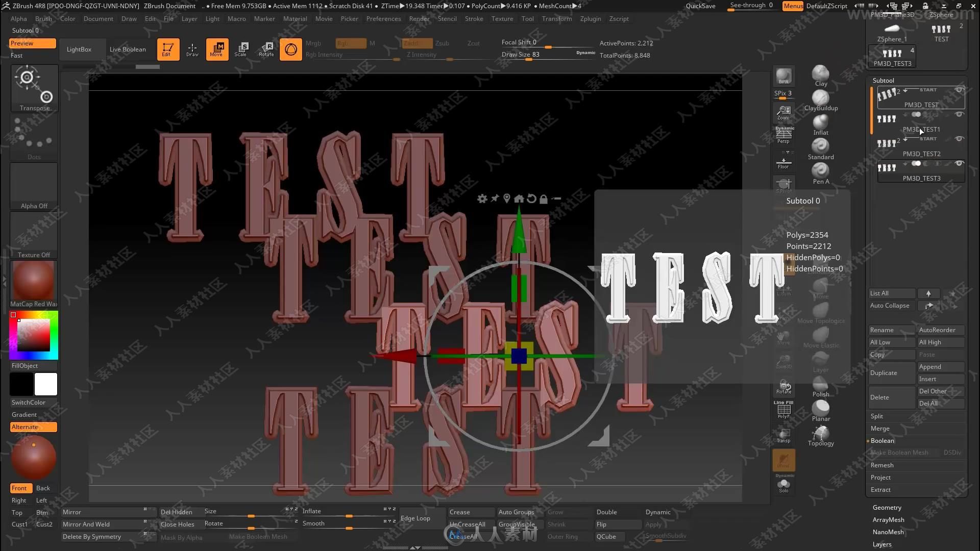The height and width of the screenshot is (551, 980).
Task: Select the Draw mode icon
Action: tap(192, 49)
